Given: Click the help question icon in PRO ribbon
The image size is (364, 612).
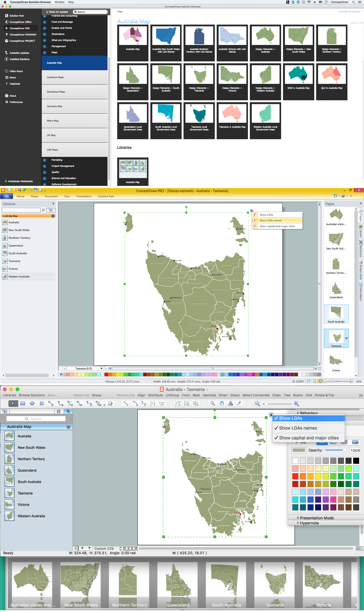Looking at the screenshot, I should (x=343, y=196).
